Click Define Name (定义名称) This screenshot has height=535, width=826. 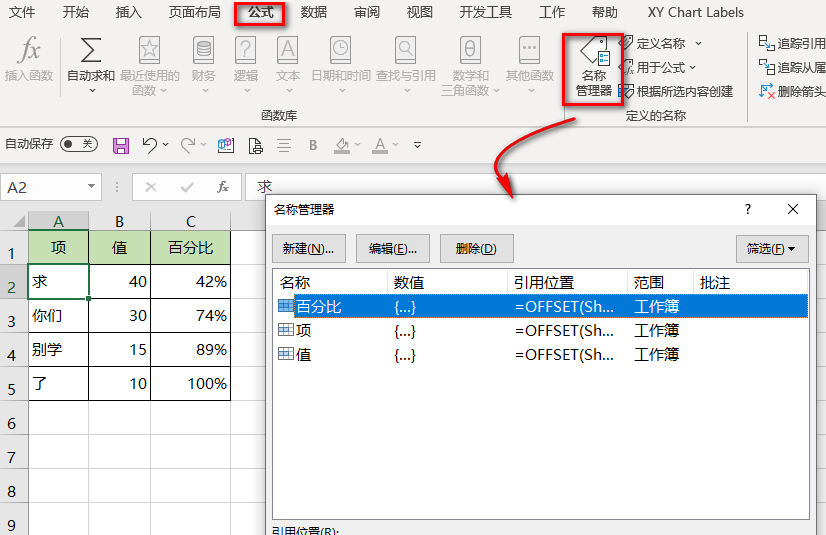click(x=660, y=44)
